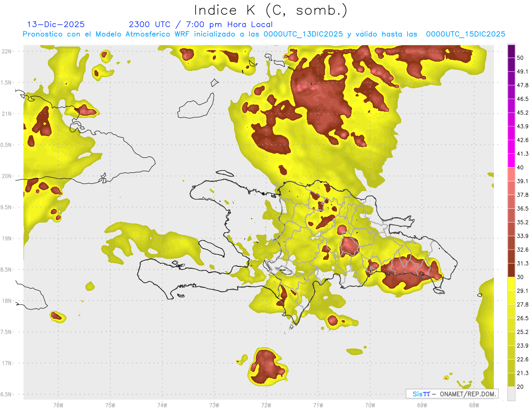This screenshot has height=411, width=532.
Task: Click the "76W" longitude label
Action: [x=58, y=405]
